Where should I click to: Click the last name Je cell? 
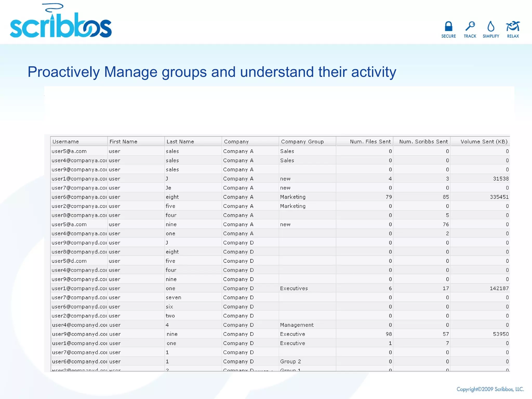(193, 188)
